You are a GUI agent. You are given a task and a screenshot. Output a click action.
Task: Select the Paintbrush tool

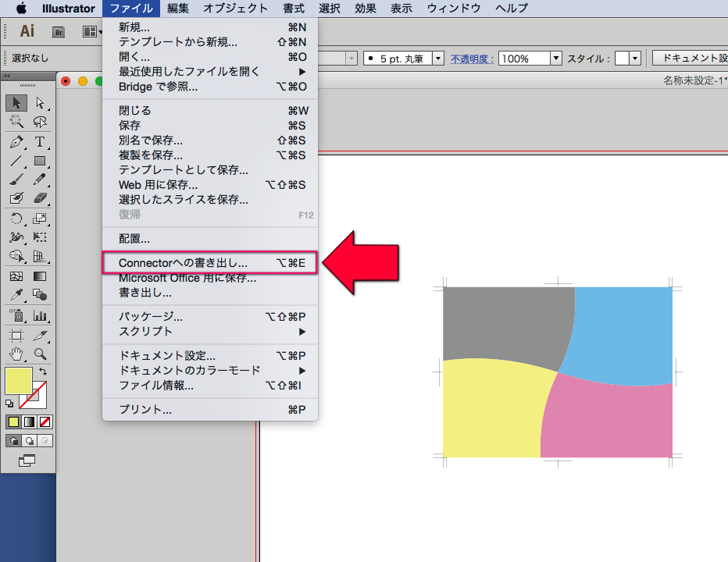[16, 179]
